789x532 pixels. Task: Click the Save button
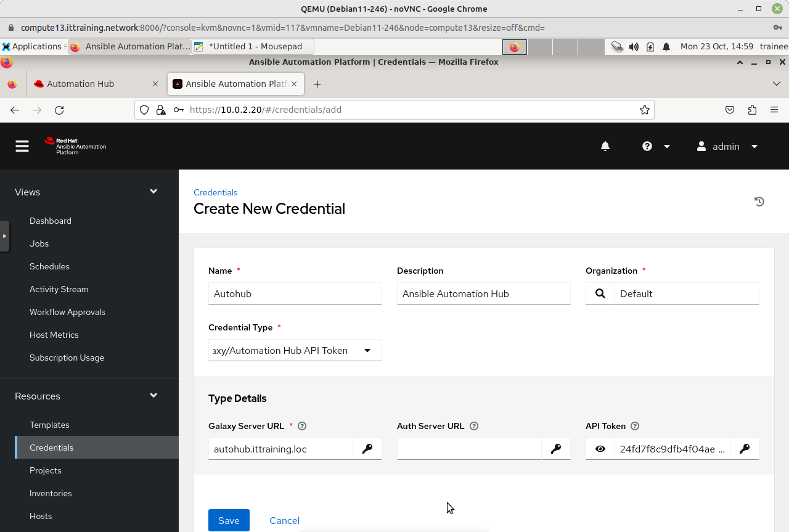point(229,520)
